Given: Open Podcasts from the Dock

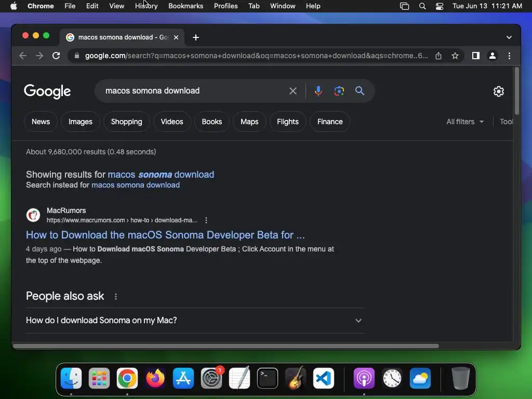Looking at the screenshot, I should coord(364,378).
